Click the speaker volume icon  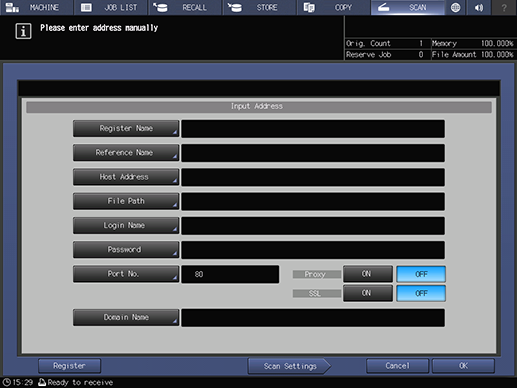pos(479,7)
